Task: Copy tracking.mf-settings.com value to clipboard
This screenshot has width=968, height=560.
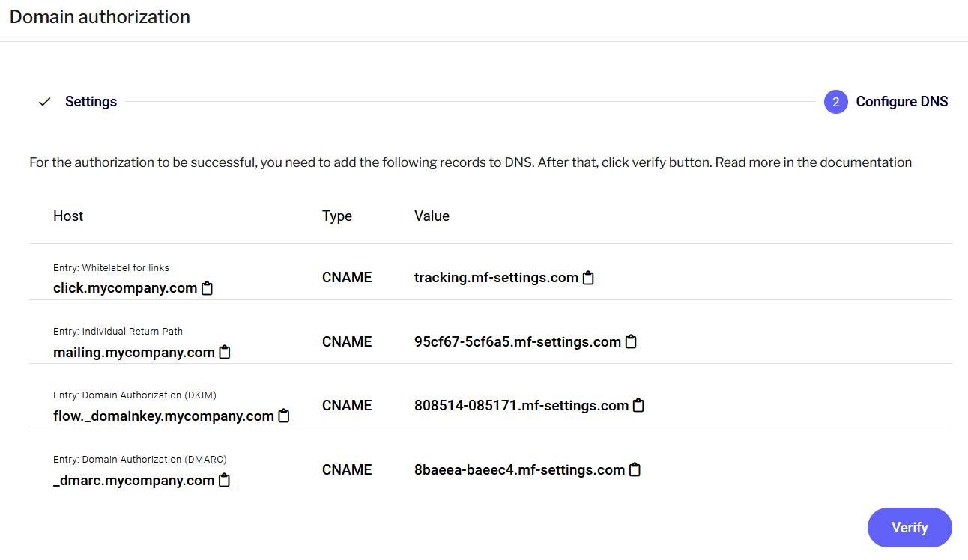Action: click(589, 278)
